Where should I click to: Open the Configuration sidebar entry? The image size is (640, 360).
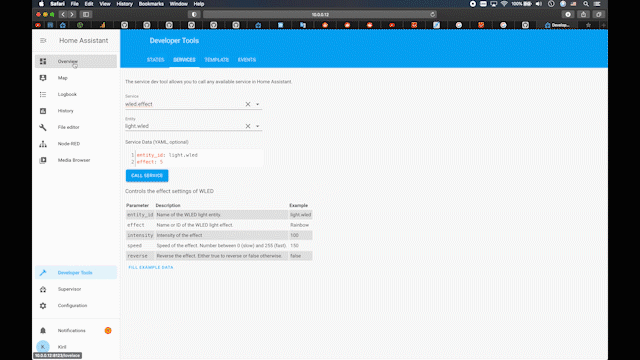pos(76,305)
